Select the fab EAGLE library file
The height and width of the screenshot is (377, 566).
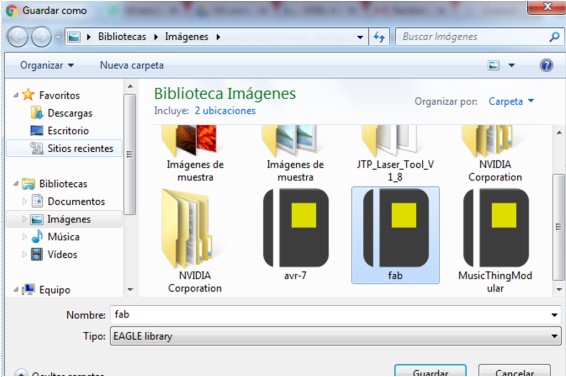point(395,235)
